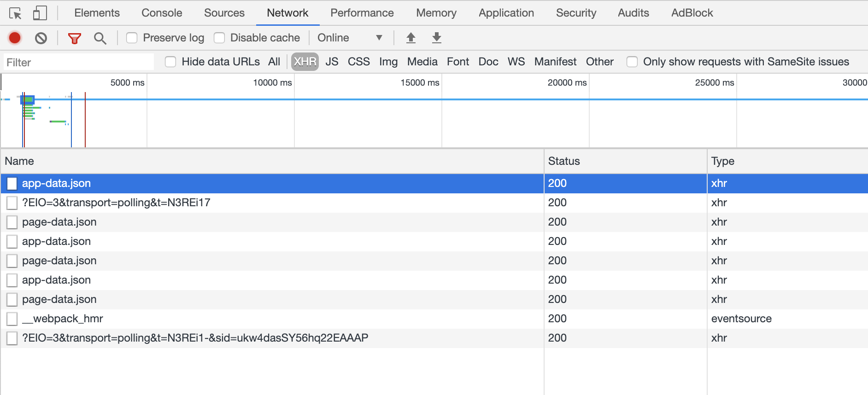
Task: Toggle the red filter funnel icon
Action: [74, 38]
